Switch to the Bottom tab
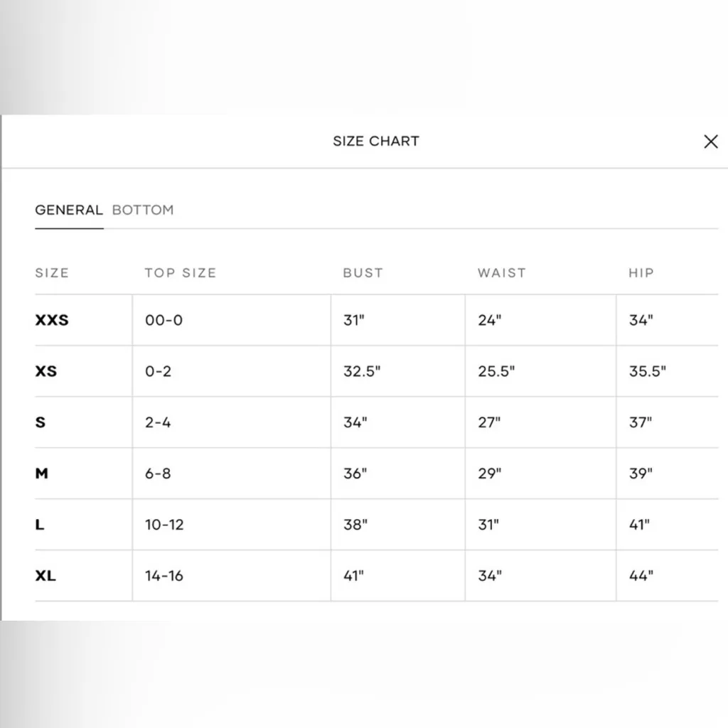Viewport: 728px width, 728px height. point(143,210)
